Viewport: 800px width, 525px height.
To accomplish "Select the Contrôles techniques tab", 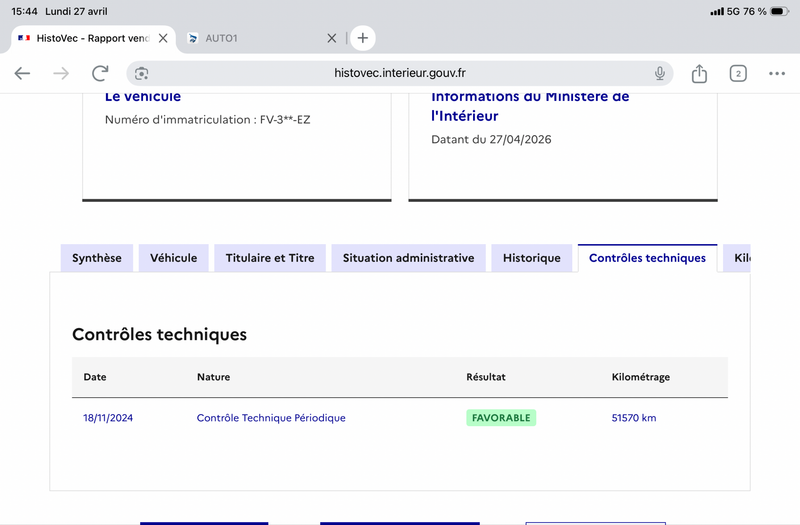I will coord(647,258).
